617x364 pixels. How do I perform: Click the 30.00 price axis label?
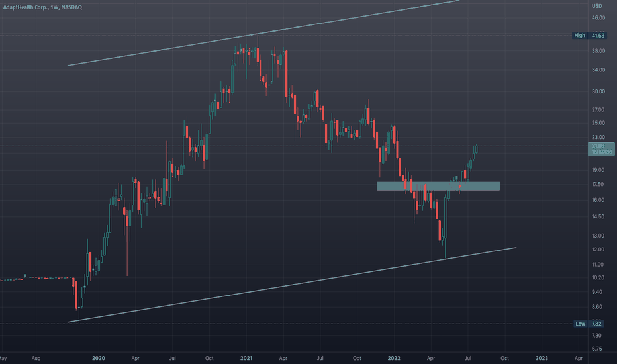pyautogui.click(x=598, y=91)
